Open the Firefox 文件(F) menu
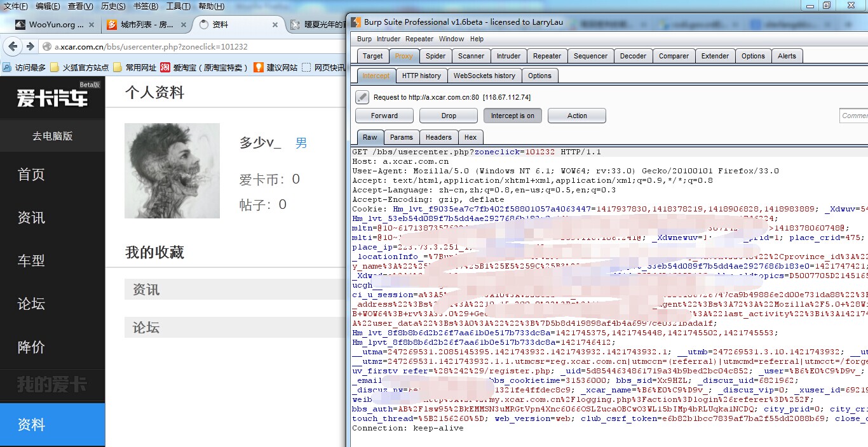Viewport: 868px width, 447px height. (x=16, y=6)
